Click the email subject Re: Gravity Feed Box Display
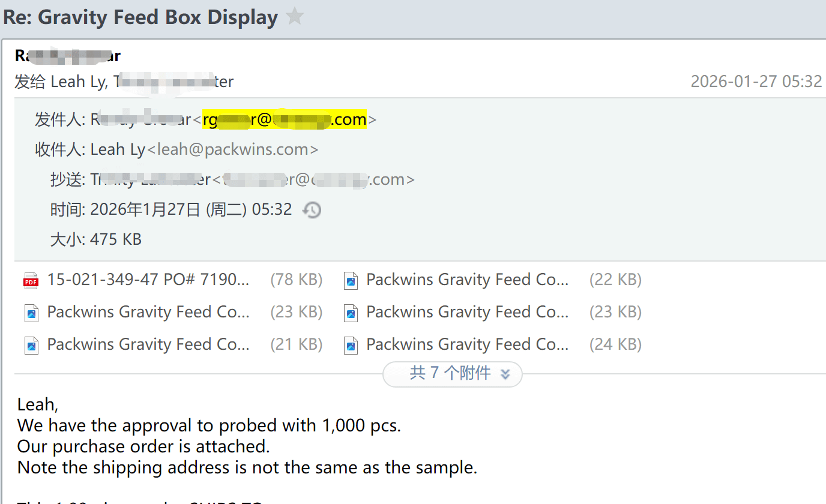The width and height of the screenshot is (826, 504). coord(140,17)
